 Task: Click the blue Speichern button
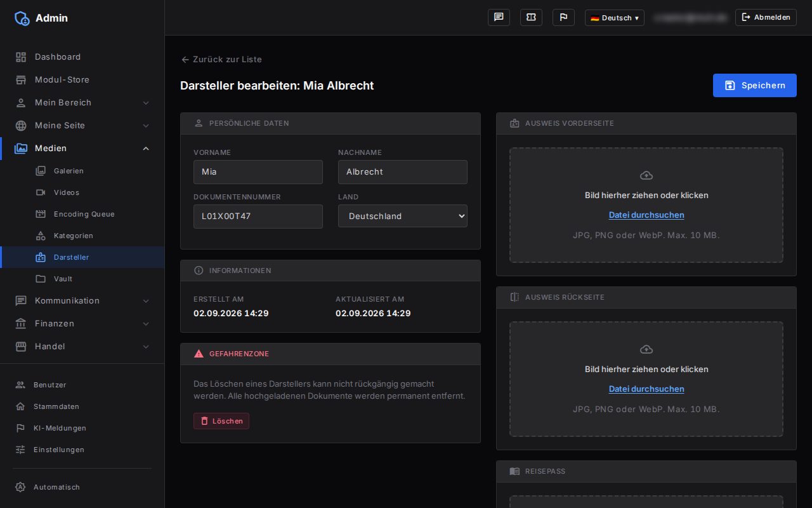[755, 85]
